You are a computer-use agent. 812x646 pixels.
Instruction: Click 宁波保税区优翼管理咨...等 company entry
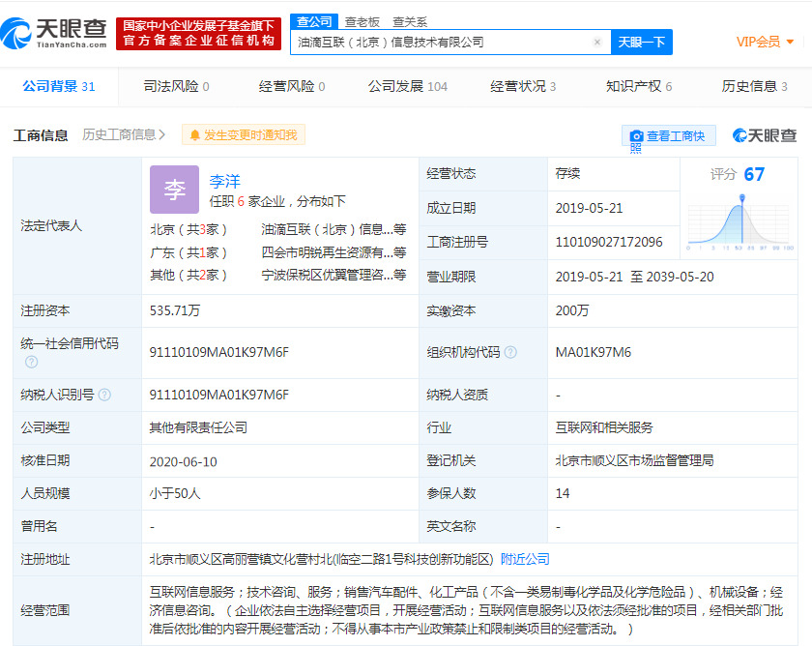coord(334,275)
